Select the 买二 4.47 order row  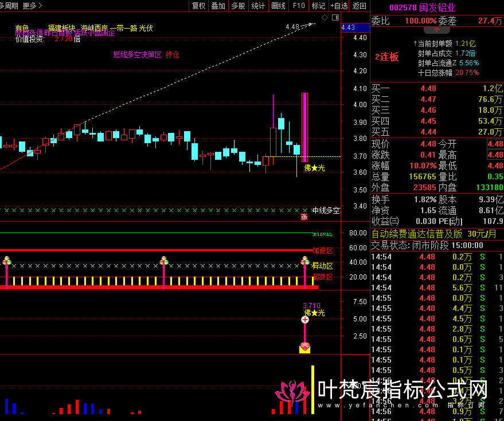click(437, 99)
